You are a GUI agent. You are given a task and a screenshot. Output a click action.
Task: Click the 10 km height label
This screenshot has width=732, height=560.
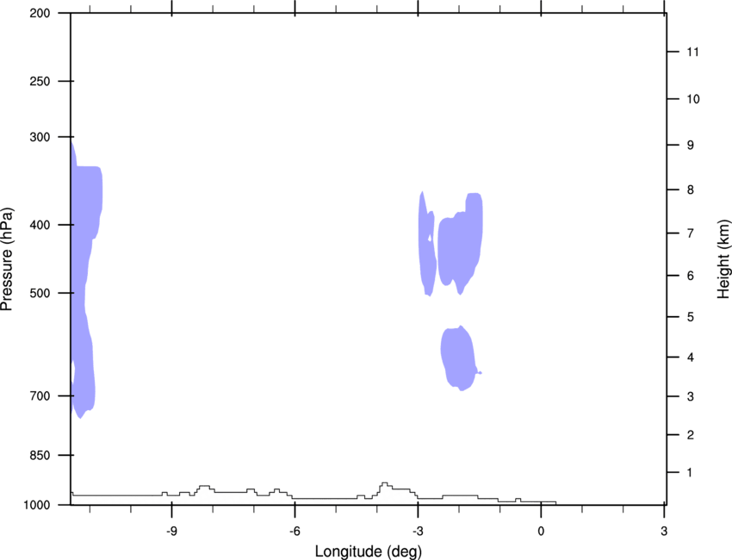click(x=693, y=99)
